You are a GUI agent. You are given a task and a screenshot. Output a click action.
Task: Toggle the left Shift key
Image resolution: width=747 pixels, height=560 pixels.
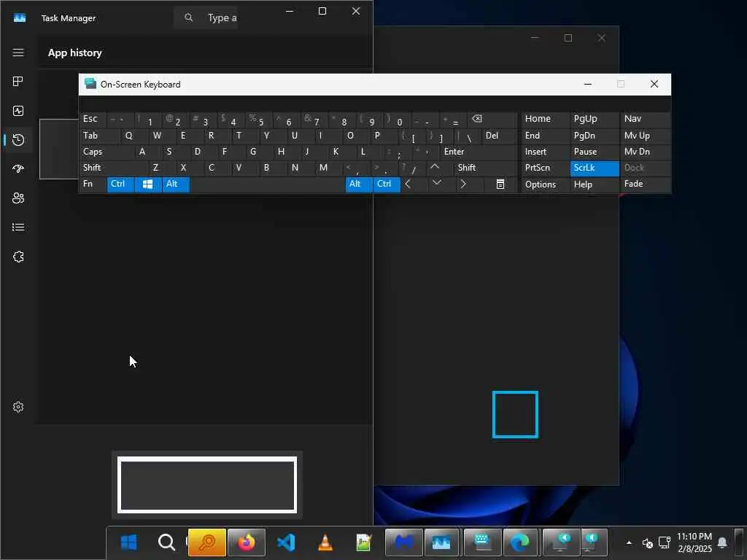click(113, 168)
